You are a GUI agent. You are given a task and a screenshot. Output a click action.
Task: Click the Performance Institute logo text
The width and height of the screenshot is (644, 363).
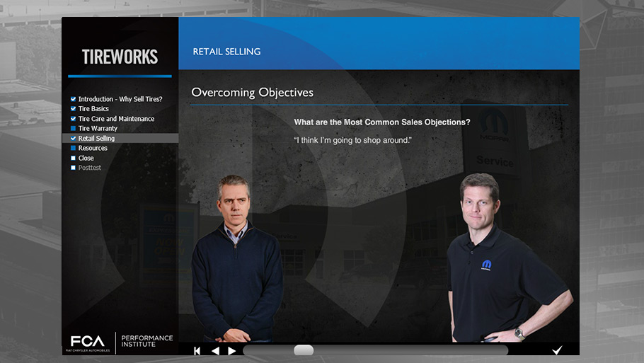point(146,341)
